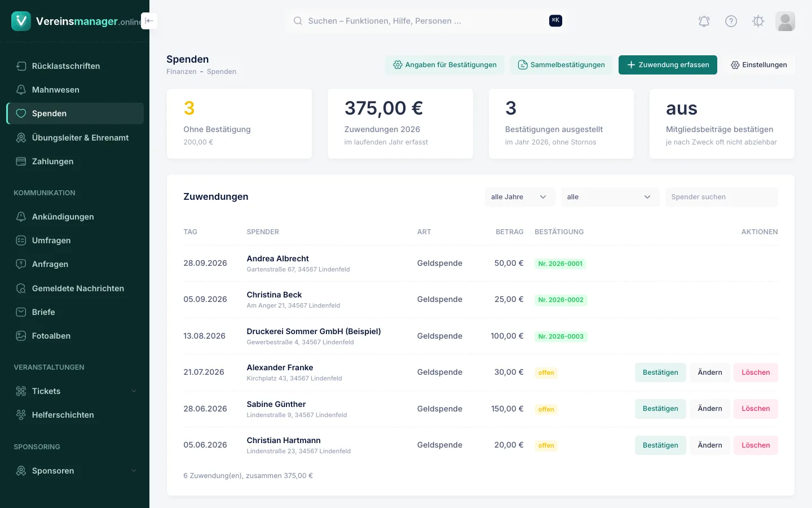Expand the Sponsoren submenu chevron
The image size is (812, 508).
coord(134,471)
